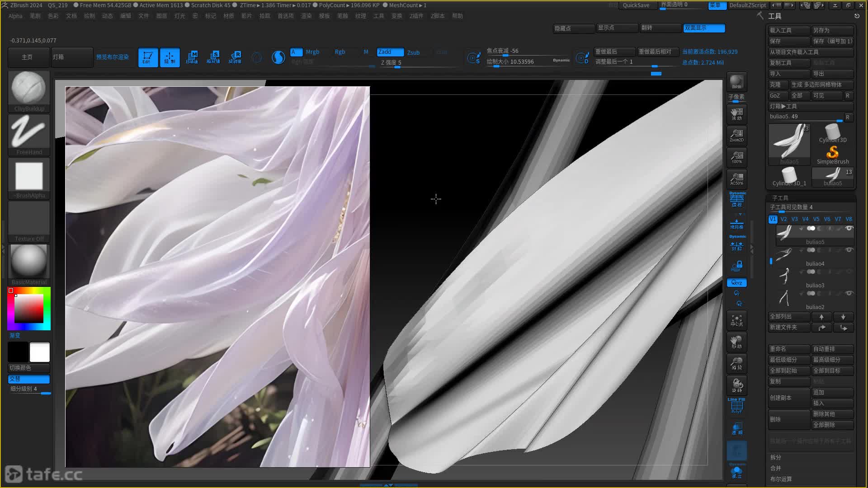Open the 文件 File menu
This screenshot has height=488, width=868.
[144, 16]
